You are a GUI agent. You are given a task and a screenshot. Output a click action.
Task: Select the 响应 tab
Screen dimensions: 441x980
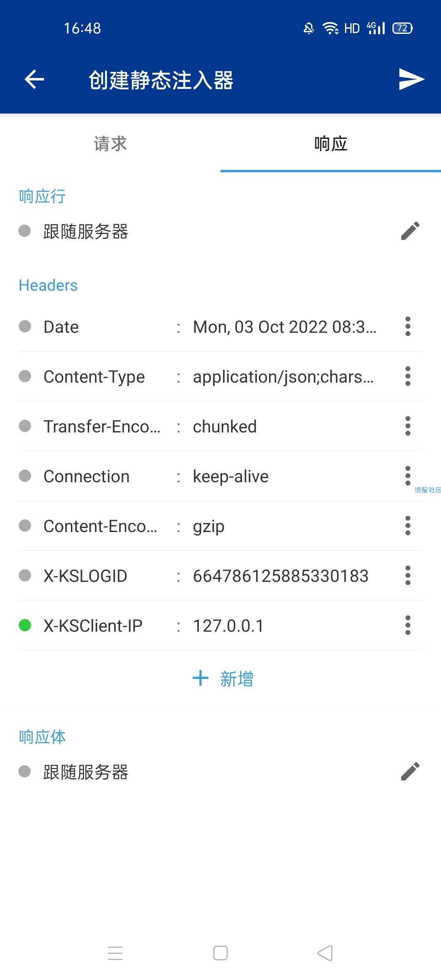331,144
